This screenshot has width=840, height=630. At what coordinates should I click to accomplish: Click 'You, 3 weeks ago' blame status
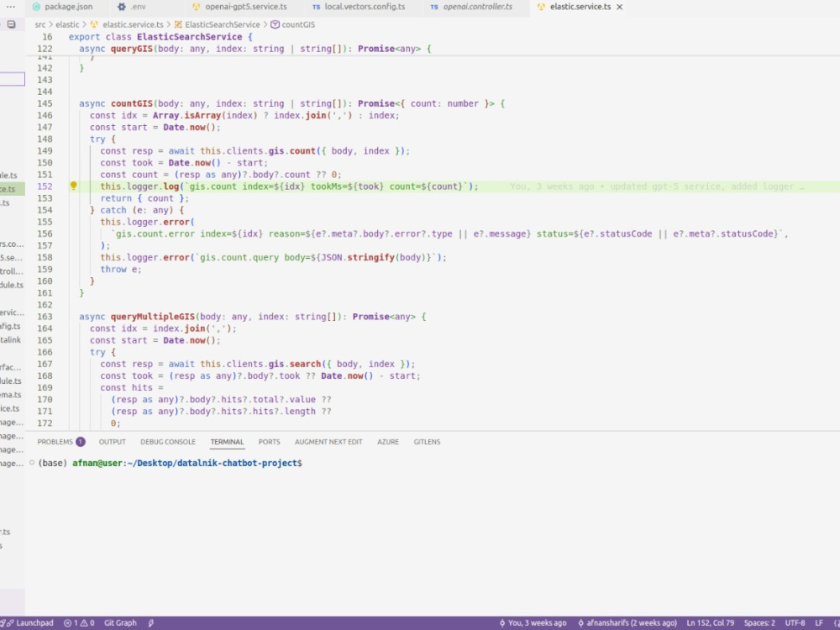click(533, 623)
